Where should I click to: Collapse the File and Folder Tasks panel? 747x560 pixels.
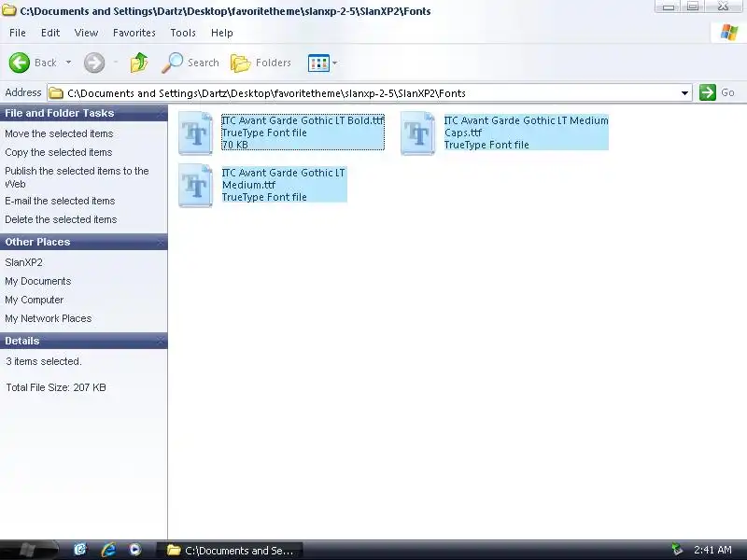pos(160,113)
